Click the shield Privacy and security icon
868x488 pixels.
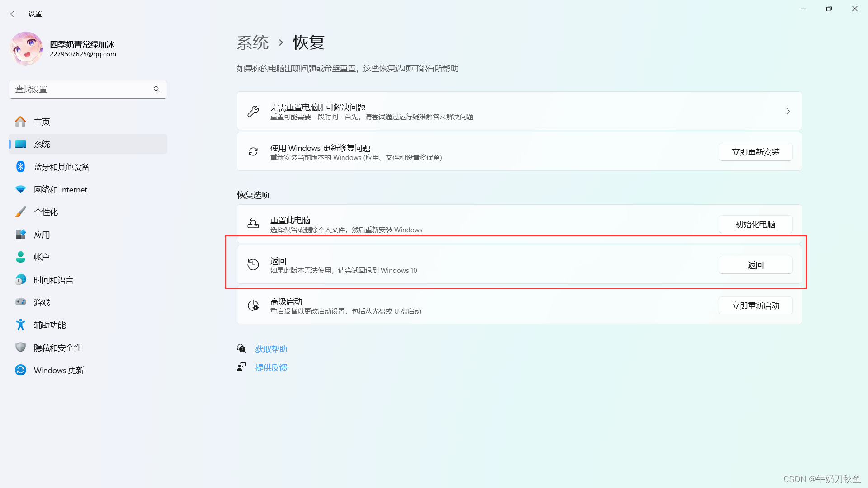point(20,347)
